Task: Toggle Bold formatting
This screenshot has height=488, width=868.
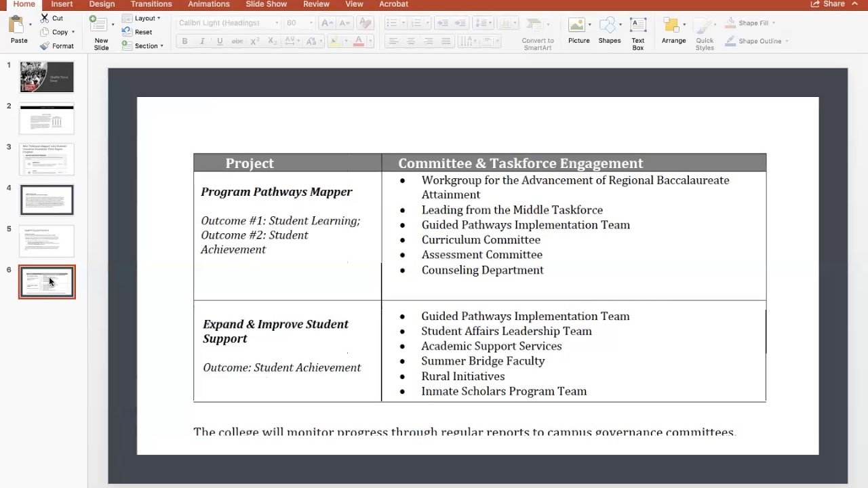Action: point(184,41)
